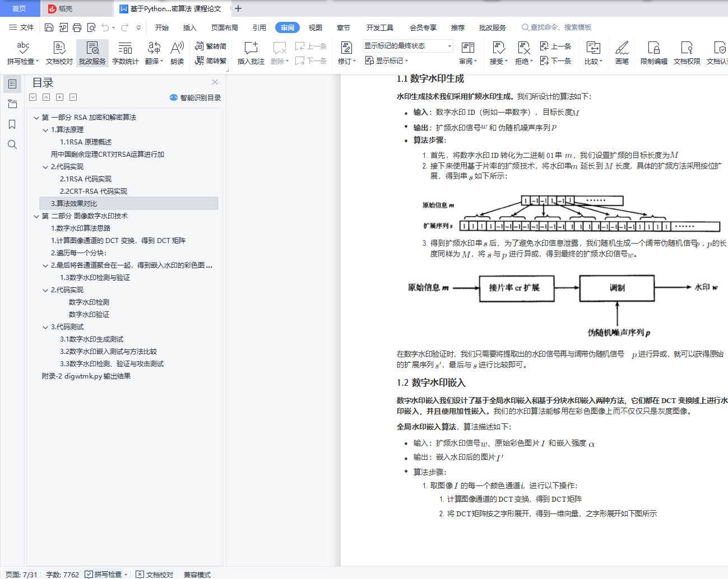Open the outline 目录 sidebar panel icon

click(12, 84)
